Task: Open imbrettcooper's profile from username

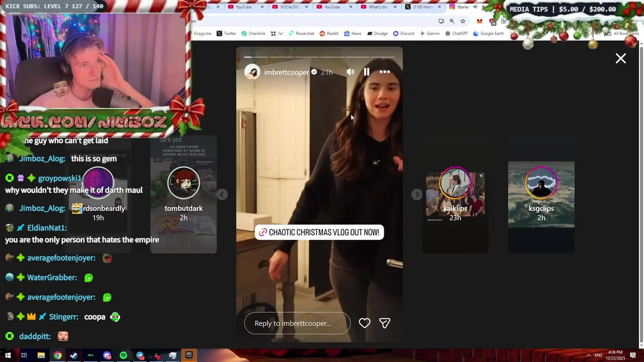Action: (x=286, y=72)
